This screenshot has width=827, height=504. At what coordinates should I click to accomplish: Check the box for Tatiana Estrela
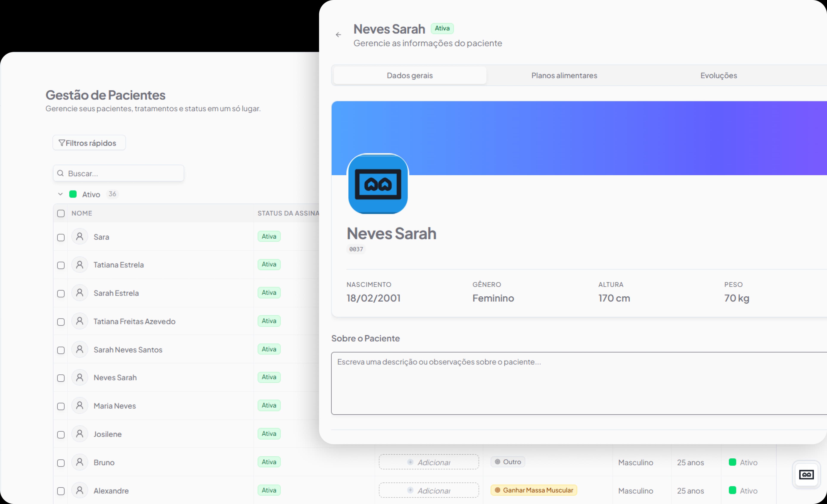(x=61, y=265)
